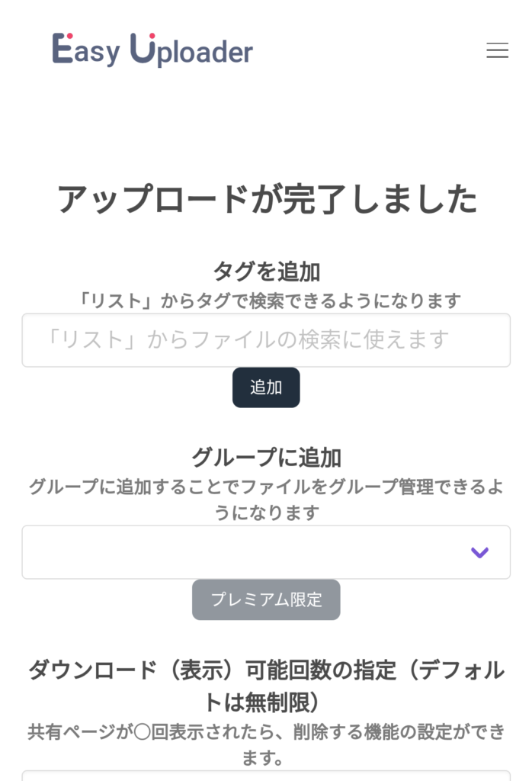Click the word 'asy' in the logo
The height and width of the screenshot is (781, 532).
pos(97,53)
